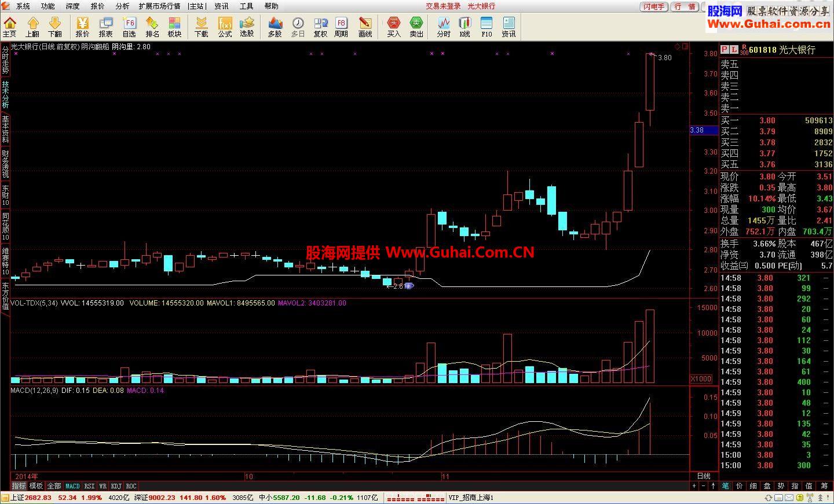
Task: Open the 公式 formula toolbar icon
Action: pos(225,27)
